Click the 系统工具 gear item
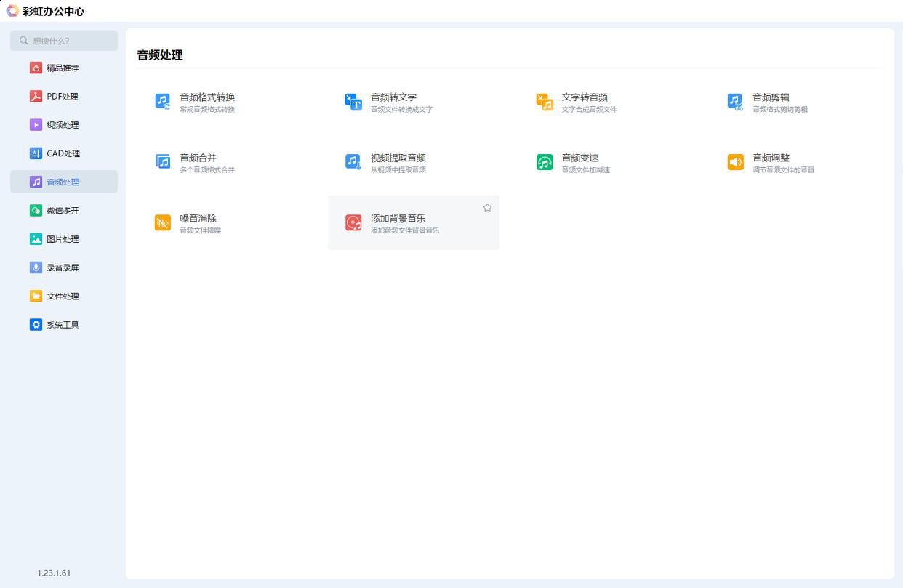The width and height of the screenshot is (903, 588). pos(63,325)
